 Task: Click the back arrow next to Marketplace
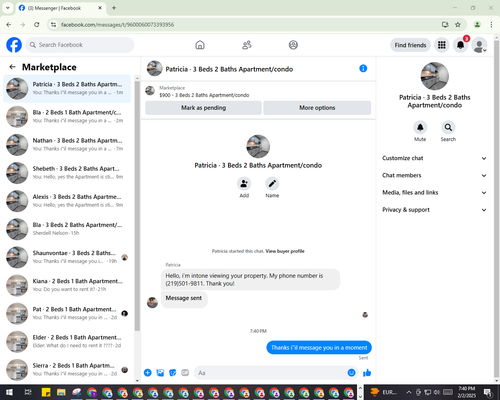point(12,67)
